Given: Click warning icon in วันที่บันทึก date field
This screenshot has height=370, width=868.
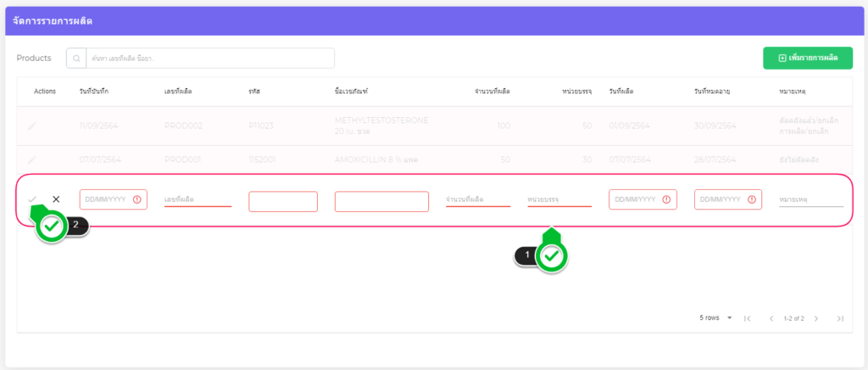Looking at the screenshot, I should [x=137, y=199].
